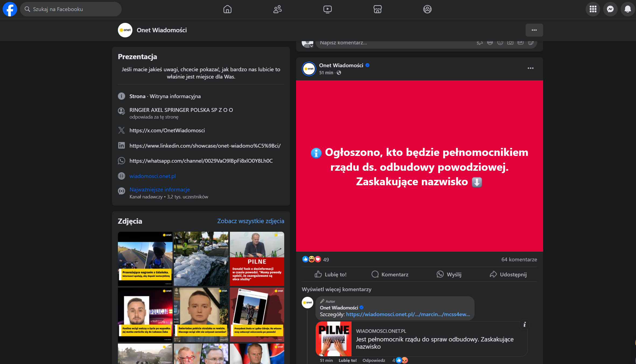Open the 64 komentarze link

point(519,259)
